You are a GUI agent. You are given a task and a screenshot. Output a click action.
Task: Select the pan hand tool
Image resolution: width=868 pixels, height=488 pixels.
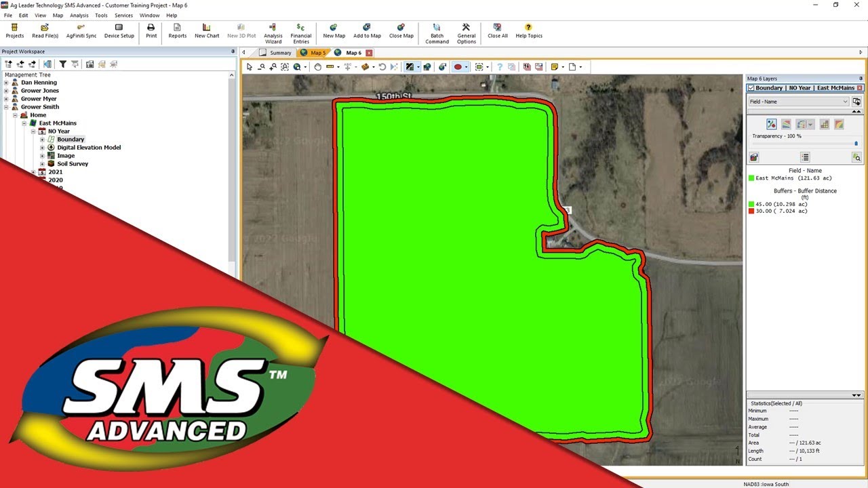coord(317,66)
